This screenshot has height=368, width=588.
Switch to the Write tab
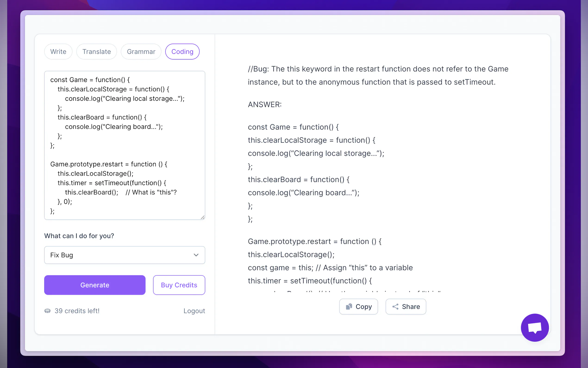(58, 52)
